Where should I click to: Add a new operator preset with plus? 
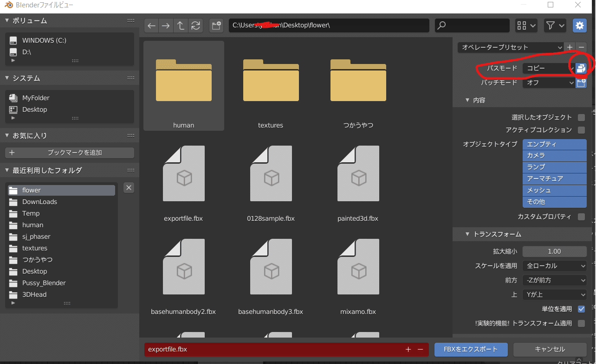570,47
